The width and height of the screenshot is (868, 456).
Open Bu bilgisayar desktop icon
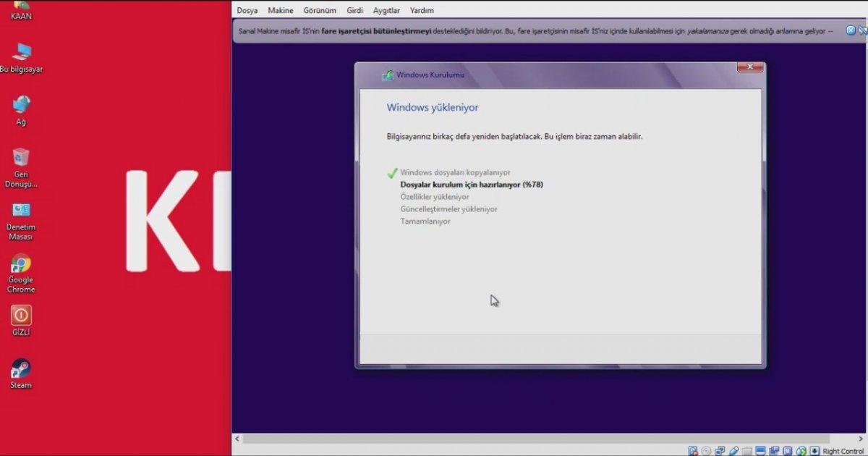(21, 58)
